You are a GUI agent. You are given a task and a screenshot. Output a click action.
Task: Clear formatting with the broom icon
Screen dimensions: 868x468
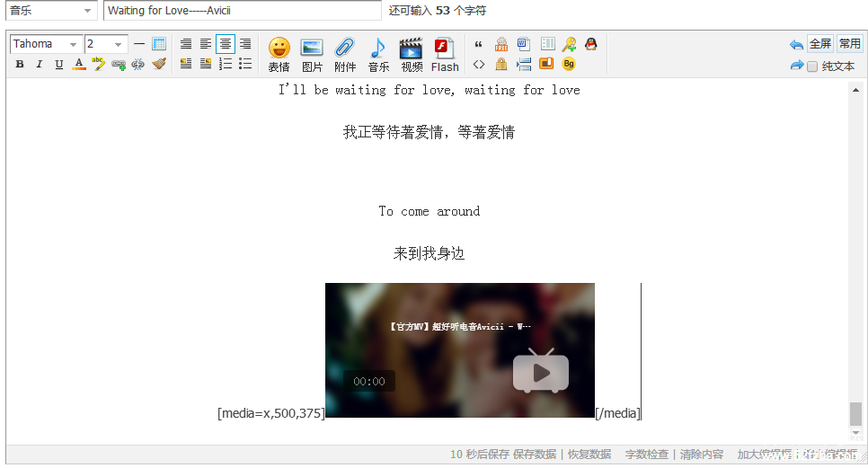click(x=159, y=64)
